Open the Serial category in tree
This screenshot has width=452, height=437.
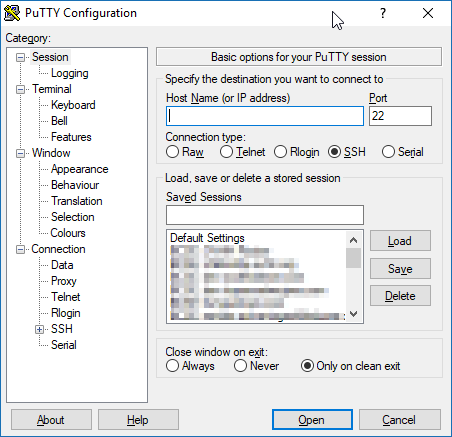63,345
